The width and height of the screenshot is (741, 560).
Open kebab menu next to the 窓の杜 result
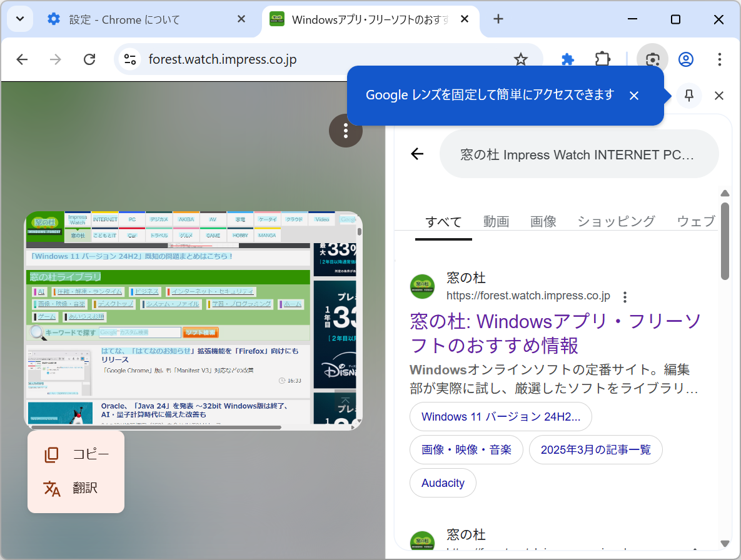coord(625,297)
